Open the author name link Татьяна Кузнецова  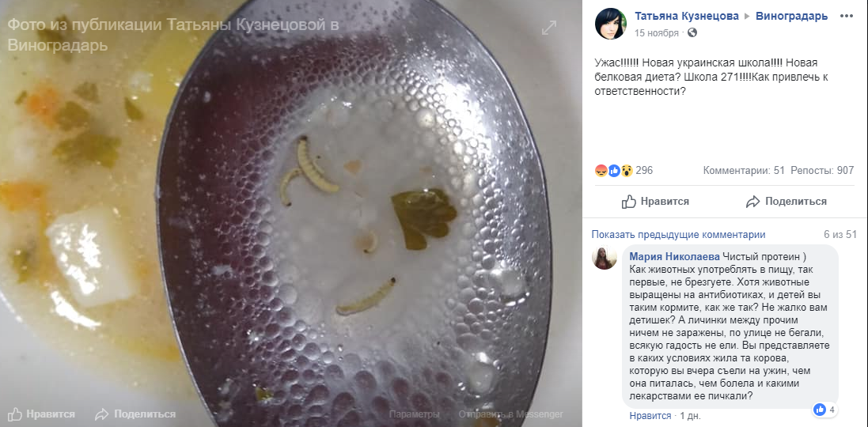click(x=687, y=16)
